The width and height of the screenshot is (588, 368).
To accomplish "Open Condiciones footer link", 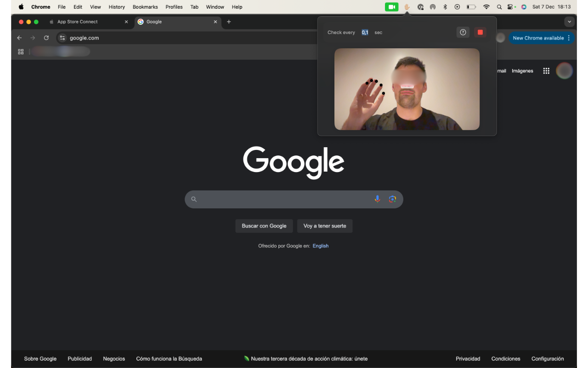I will coord(506,359).
